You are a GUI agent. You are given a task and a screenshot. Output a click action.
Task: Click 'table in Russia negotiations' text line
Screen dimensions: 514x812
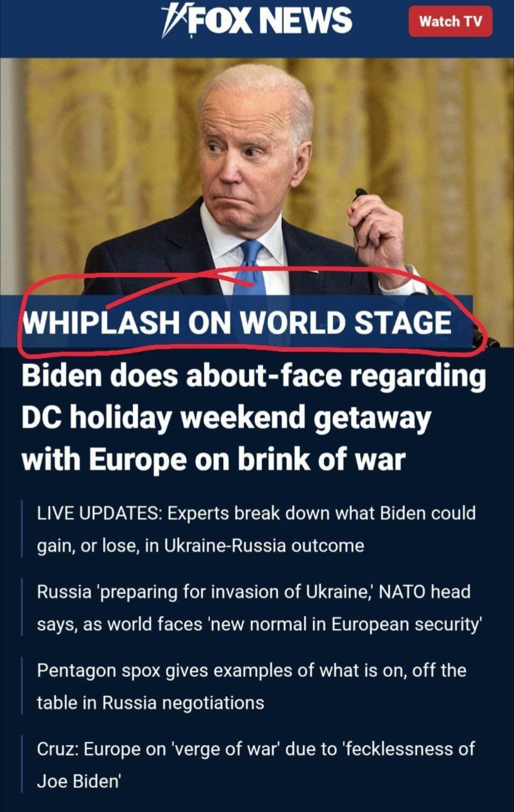tap(150, 703)
